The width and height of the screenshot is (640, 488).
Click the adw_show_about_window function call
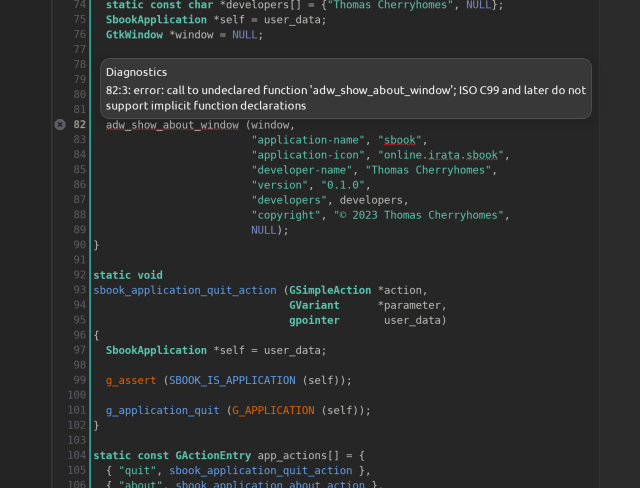[172, 125]
